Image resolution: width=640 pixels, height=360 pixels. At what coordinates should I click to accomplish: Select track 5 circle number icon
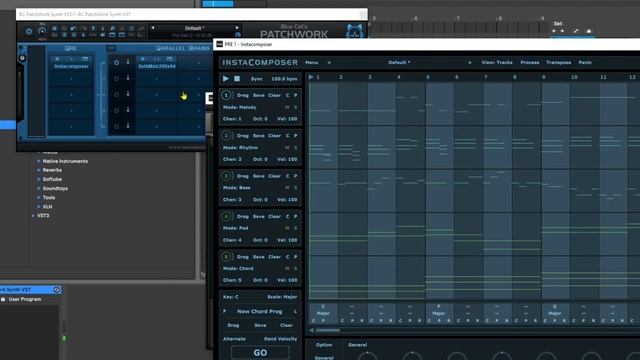[226, 257]
